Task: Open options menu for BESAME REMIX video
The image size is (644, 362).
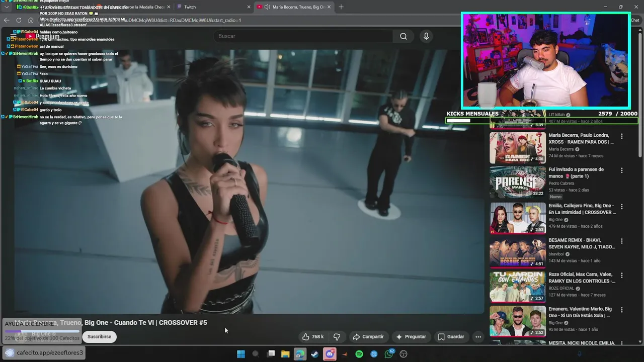Action: [x=622, y=241]
